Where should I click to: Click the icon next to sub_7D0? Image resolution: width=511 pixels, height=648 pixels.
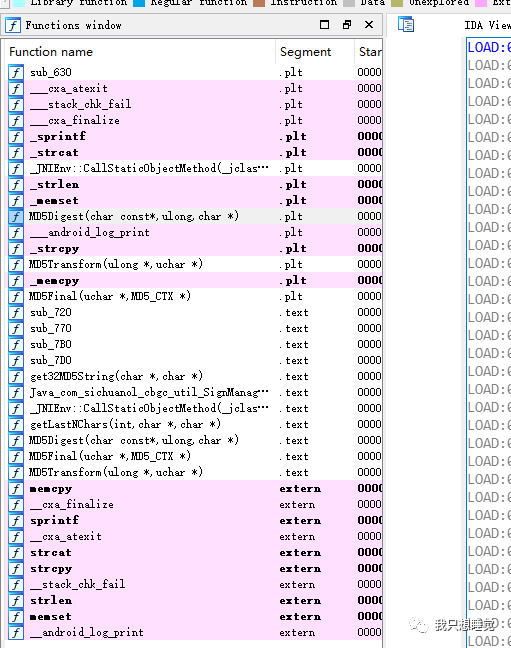coord(16,360)
